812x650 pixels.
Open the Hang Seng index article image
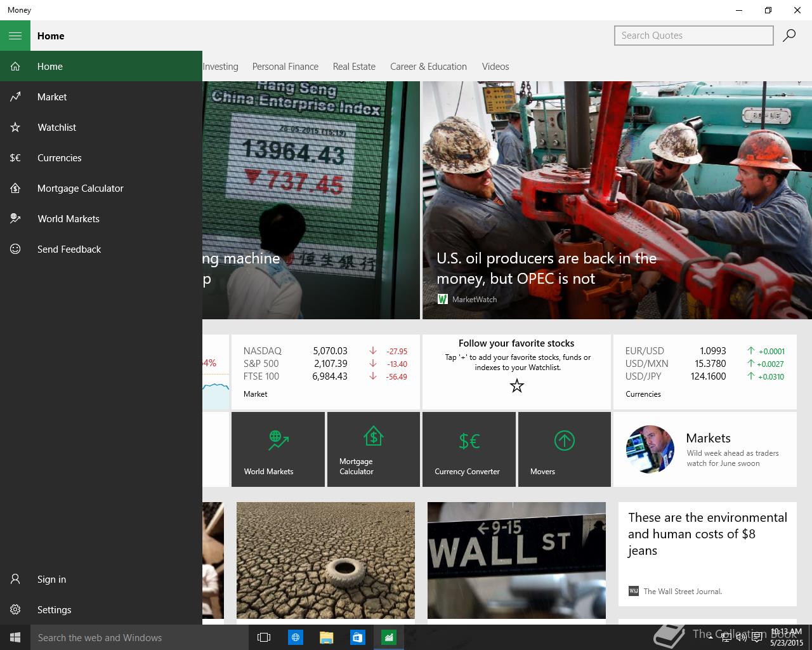point(311,200)
